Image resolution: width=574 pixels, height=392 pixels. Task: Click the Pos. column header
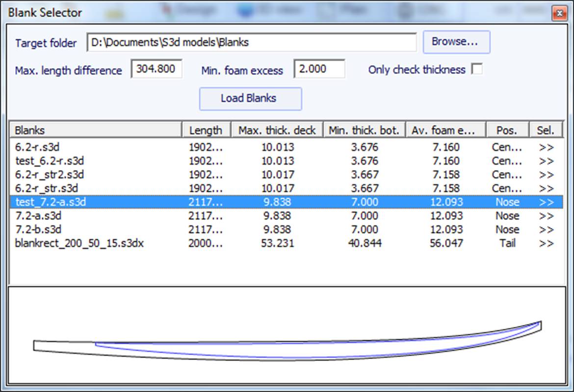point(507,130)
